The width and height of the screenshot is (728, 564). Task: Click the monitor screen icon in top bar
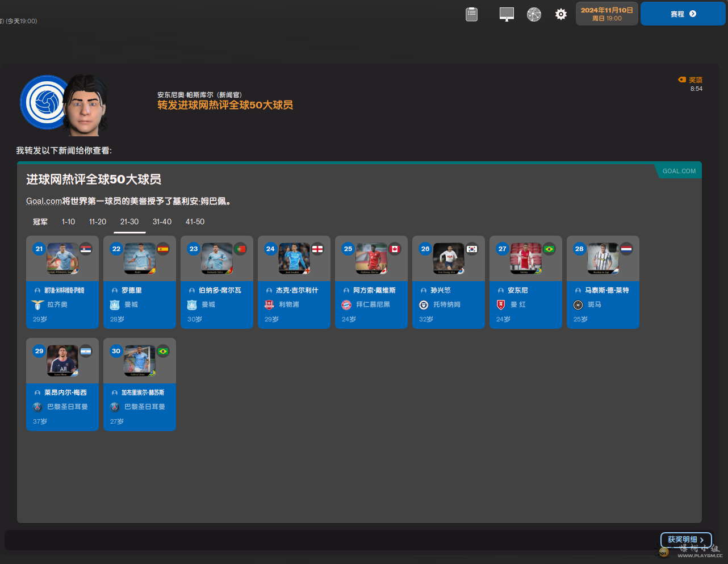click(506, 14)
